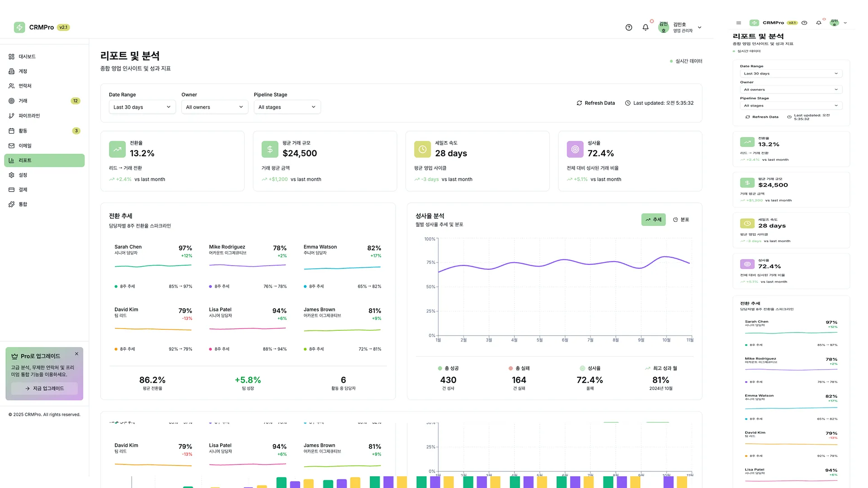Screen dimensions: 868x488
Task: Click the 김민호 avatar in desktop header
Action: tap(663, 28)
